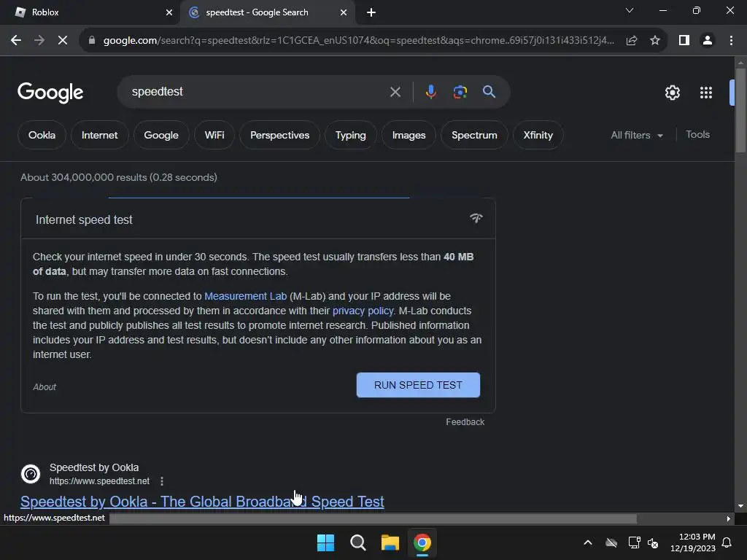Open Google quick settings gear
Viewport: 747px width, 560px height.
(x=672, y=93)
